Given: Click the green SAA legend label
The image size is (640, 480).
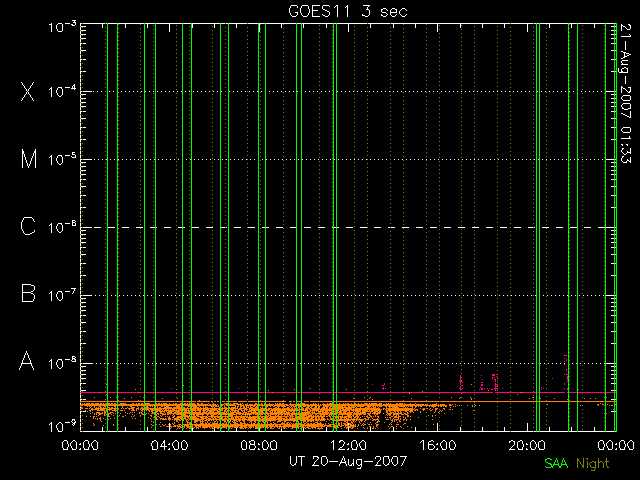Looking at the screenshot, I should coord(556,463).
